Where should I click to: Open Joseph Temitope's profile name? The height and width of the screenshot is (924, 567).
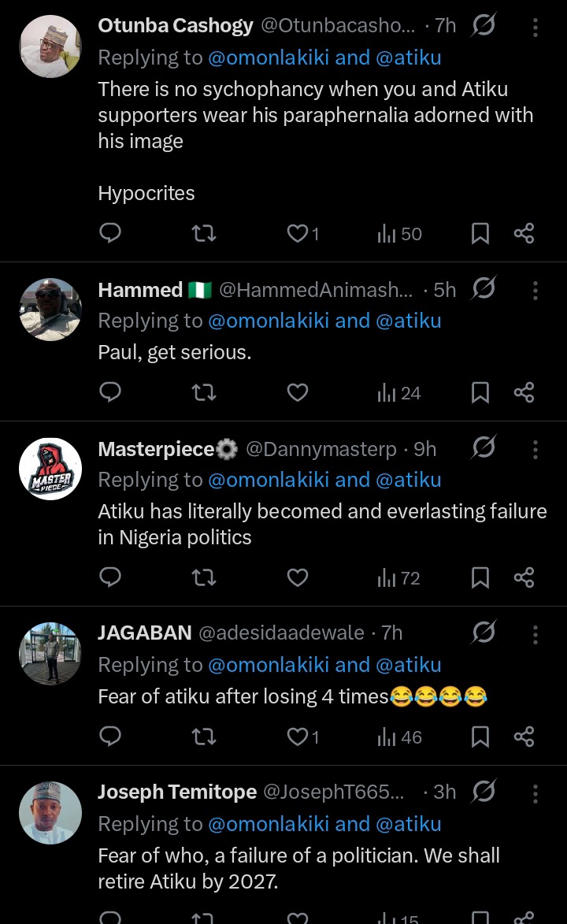(x=177, y=792)
